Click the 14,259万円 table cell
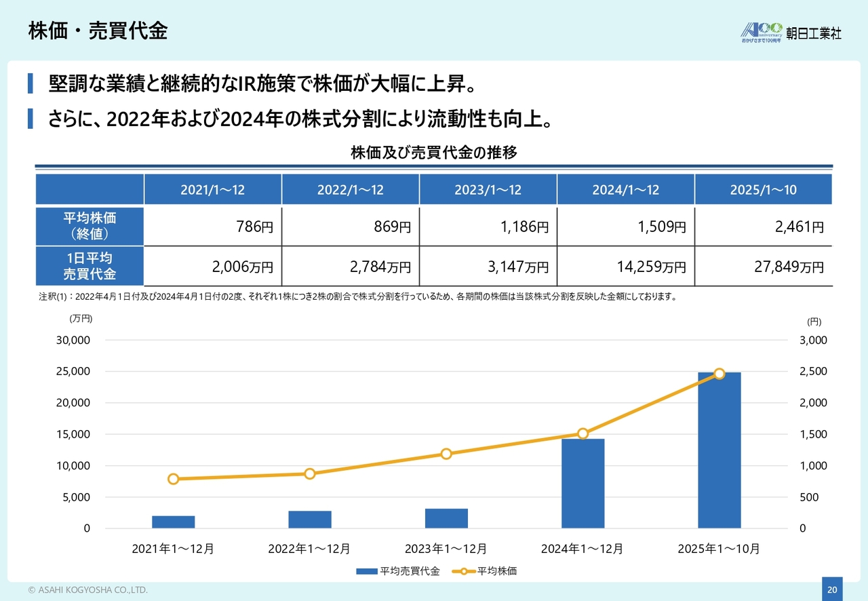Image resolution: width=868 pixels, height=601 pixels. point(625,267)
